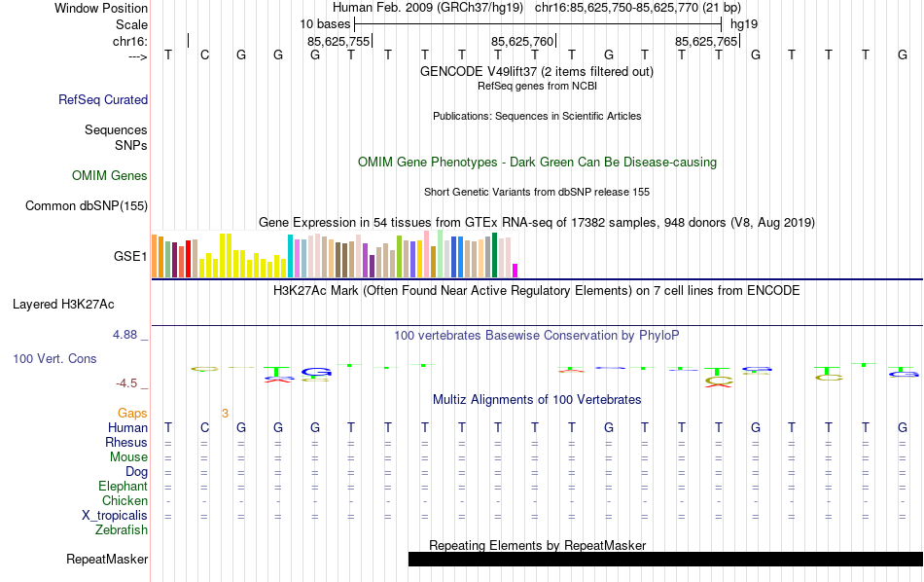Click the GSE1 gene label

tap(130, 256)
